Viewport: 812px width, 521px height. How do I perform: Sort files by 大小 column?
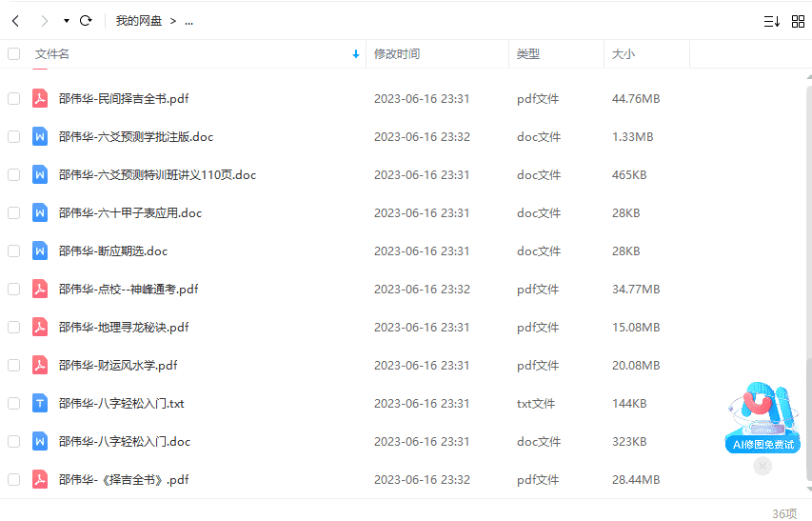click(624, 54)
